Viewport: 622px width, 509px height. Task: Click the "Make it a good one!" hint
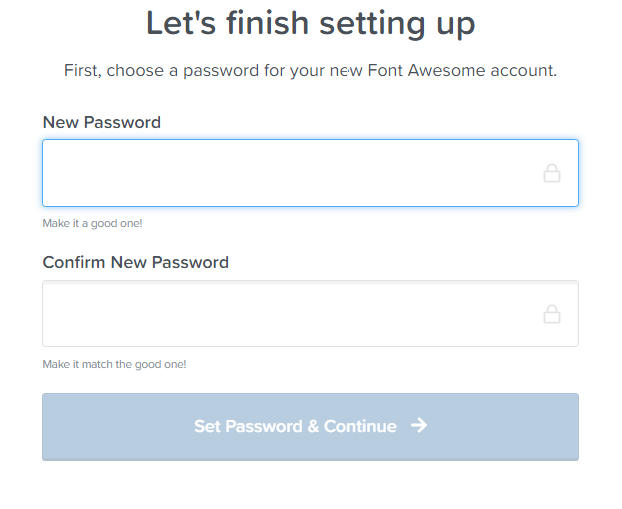pyautogui.click(x=92, y=223)
